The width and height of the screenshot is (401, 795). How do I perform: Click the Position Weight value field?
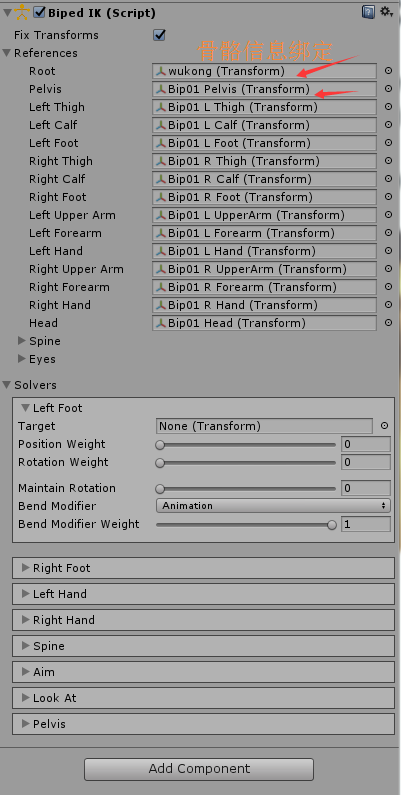coord(366,444)
